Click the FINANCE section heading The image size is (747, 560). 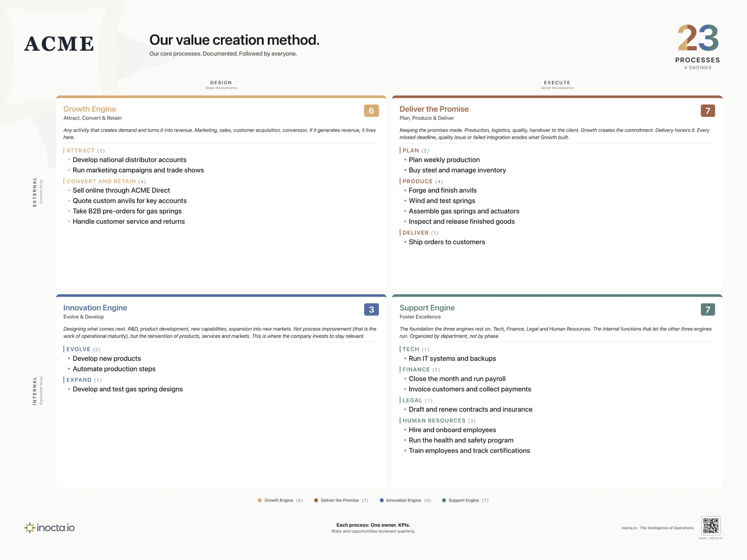coord(416,370)
